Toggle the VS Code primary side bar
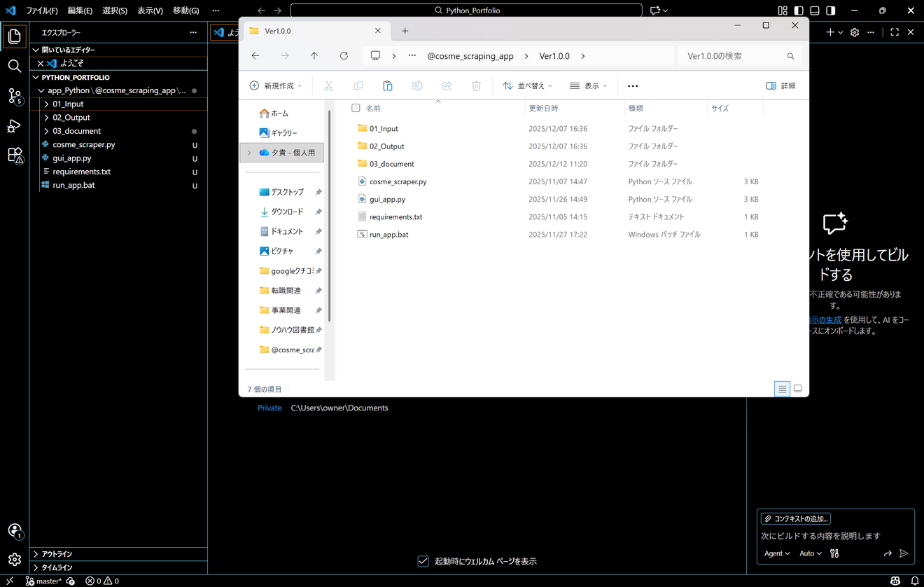 pyautogui.click(x=799, y=11)
